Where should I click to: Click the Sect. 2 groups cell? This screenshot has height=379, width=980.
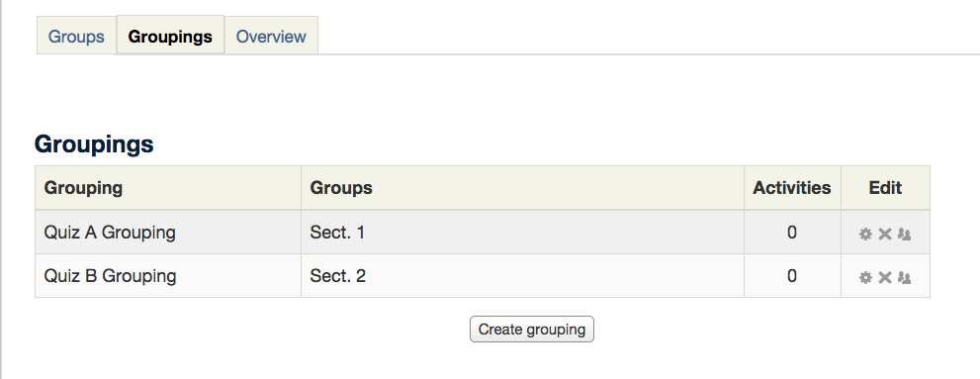pyautogui.click(x=522, y=276)
